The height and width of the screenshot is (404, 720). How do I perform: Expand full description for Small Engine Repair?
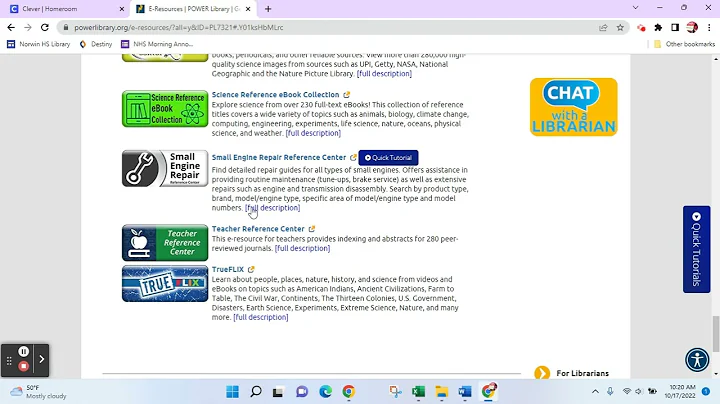click(x=273, y=208)
